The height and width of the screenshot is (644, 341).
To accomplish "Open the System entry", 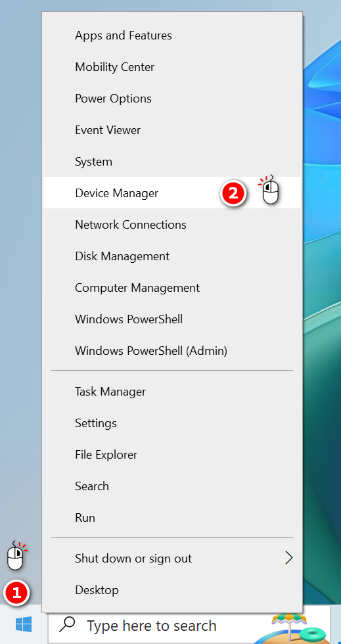I will click(x=172, y=162).
